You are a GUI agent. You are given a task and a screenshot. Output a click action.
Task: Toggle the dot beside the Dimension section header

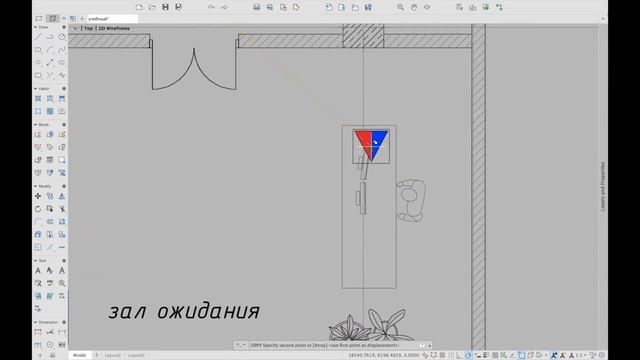point(64,322)
